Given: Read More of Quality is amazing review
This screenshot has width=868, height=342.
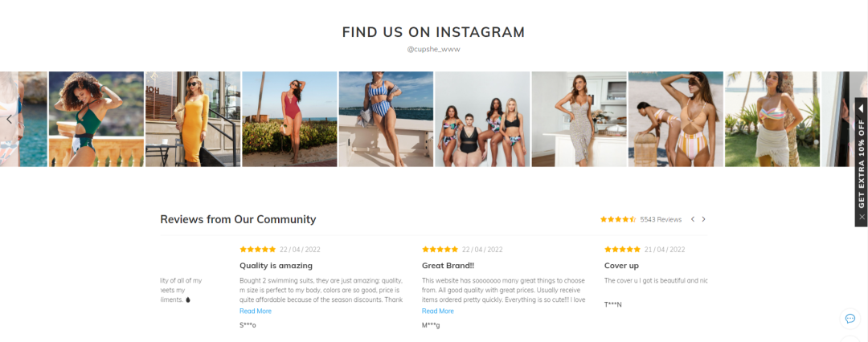Looking at the screenshot, I should tap(256, 311).
